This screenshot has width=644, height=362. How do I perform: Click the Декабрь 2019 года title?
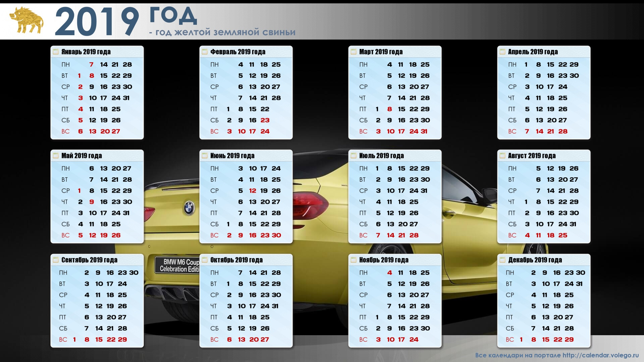click(535, 260)
